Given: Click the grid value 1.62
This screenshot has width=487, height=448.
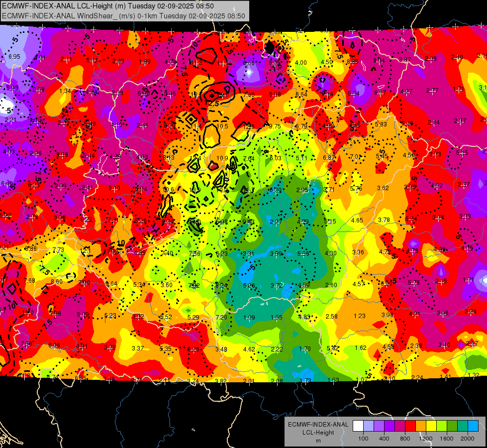Looking at the screenshot, I should click(x=361, y=348).
